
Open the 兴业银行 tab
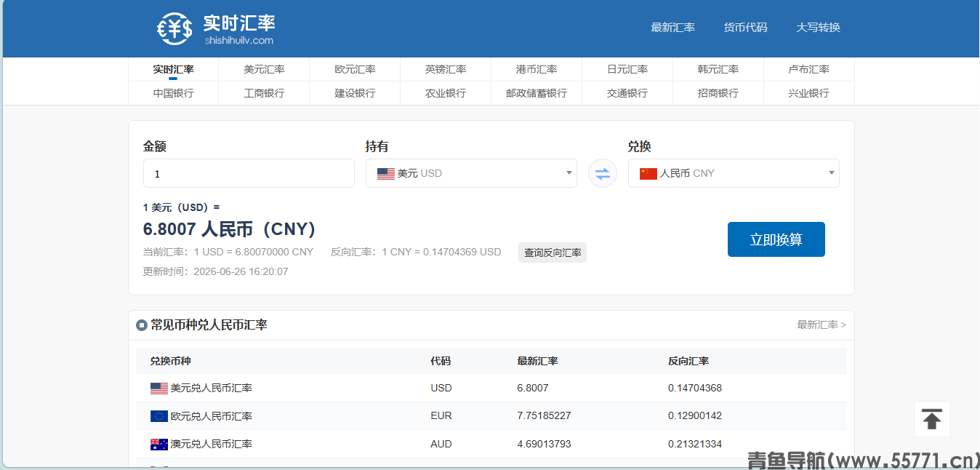click(809, 93)
